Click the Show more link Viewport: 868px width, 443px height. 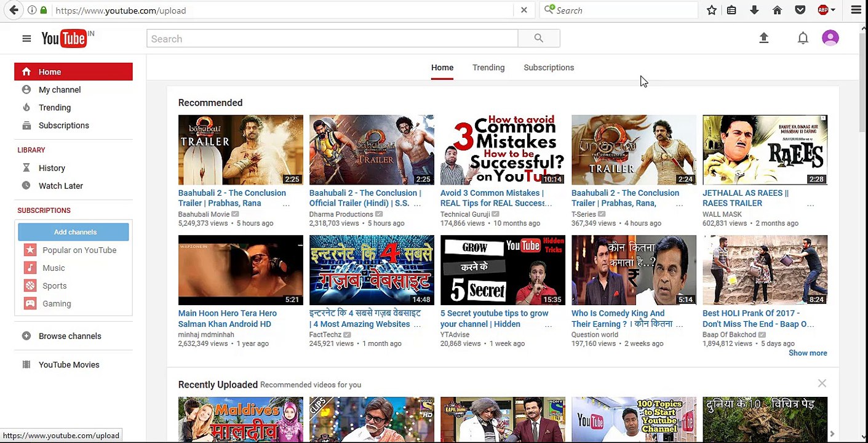point(808,353)
